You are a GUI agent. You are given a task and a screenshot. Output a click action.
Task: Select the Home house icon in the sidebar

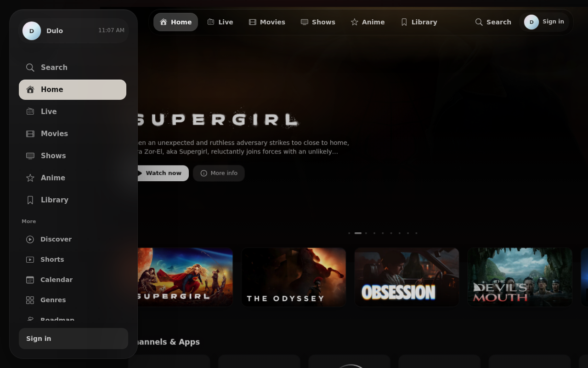click(x=30, y=90)
